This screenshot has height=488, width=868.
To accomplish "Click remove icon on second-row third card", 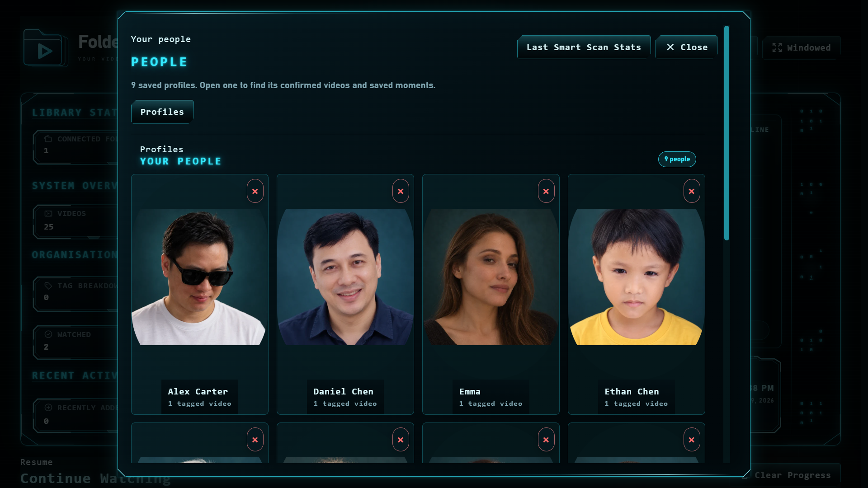I will [x=546, y=440].
